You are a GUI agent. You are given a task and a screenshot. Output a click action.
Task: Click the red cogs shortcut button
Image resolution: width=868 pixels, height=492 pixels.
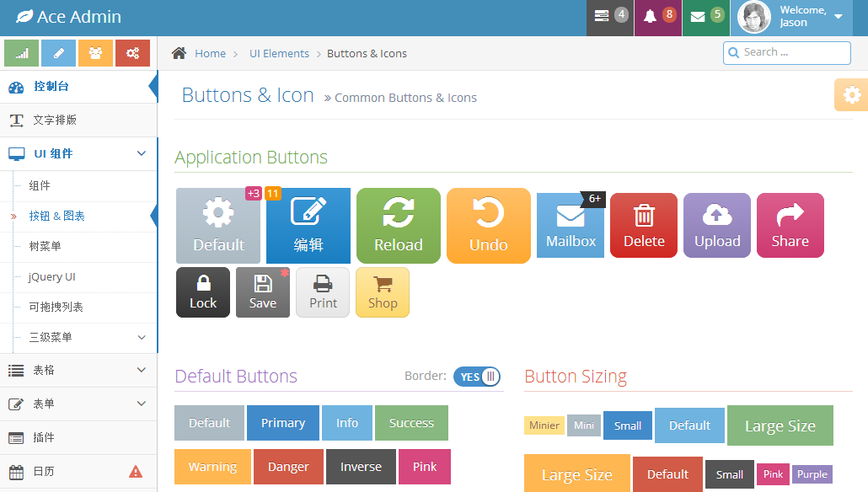(132, 53)
